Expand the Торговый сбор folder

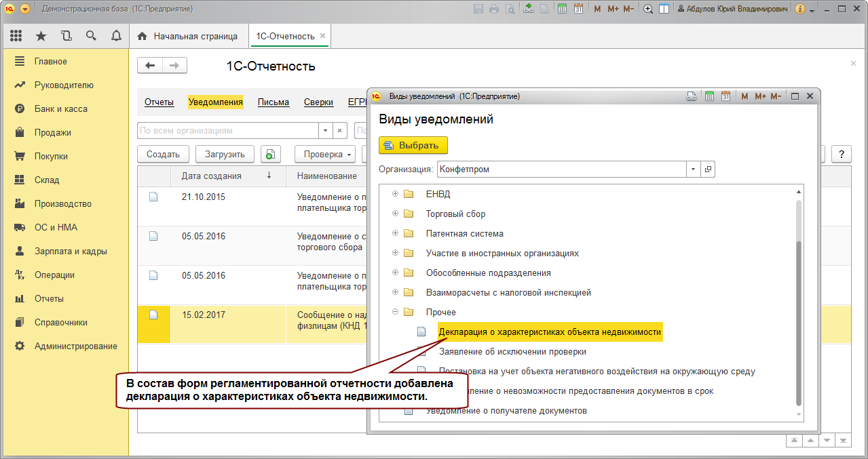[x=395, y=214]
